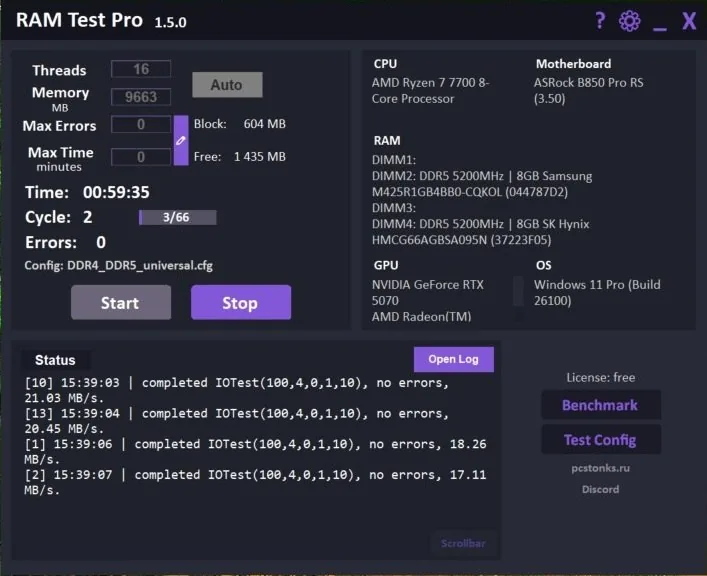Click the log line starting with [13] 15:39:04
The height and width of the screenshot is (576, 707).
point(237,421)
